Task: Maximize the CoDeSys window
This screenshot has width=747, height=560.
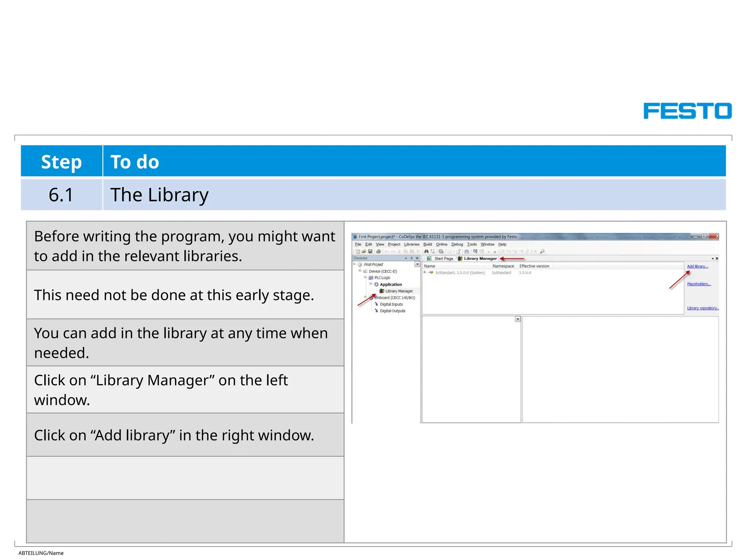Action: (704, 236)
